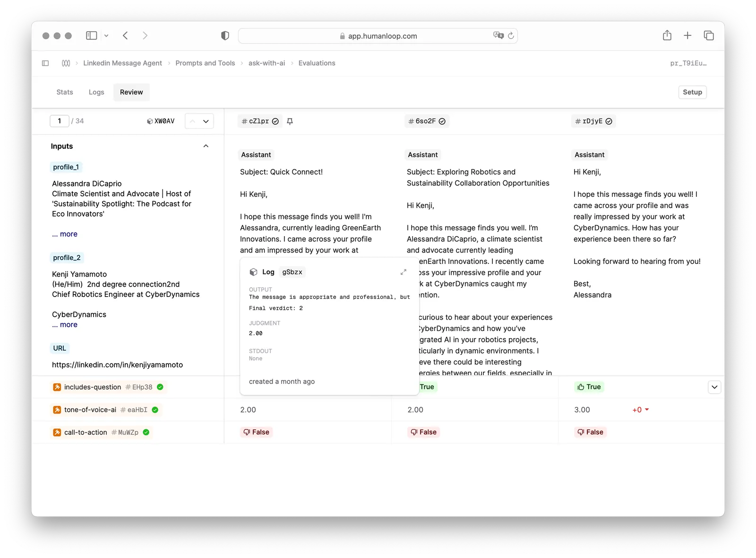Reload the page with the refresh icon

[511, 35]
